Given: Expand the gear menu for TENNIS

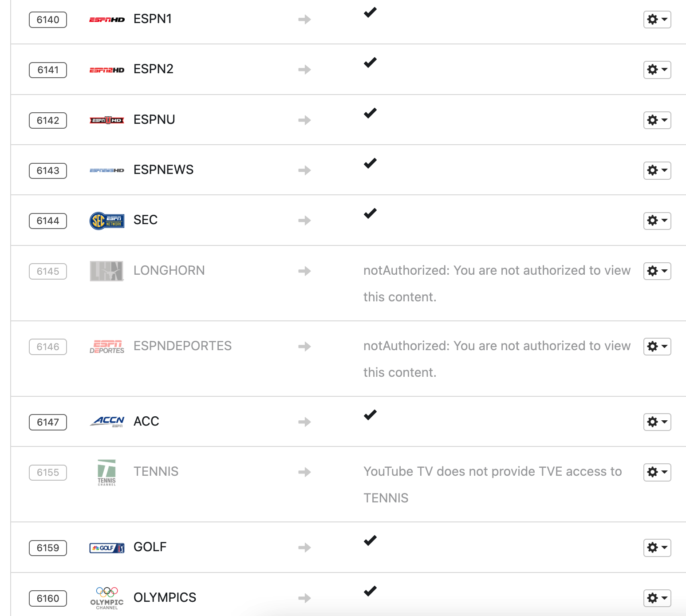Looking at the screenshot, I should [x=657, y=472].
